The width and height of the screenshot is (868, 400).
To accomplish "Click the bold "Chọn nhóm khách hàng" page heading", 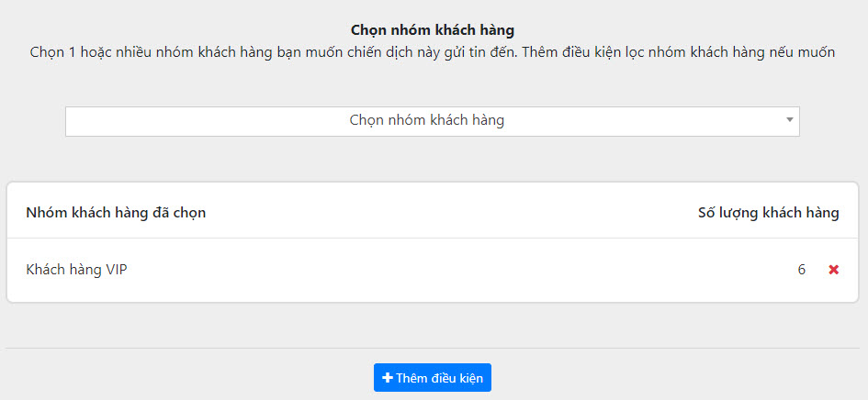I will (432, 30).
